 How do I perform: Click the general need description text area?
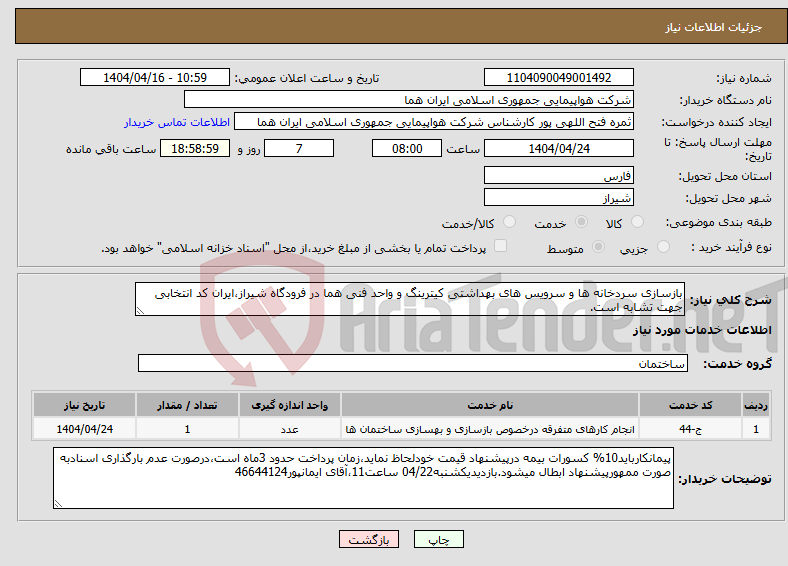pyautogui.click(x=410, y=299)
